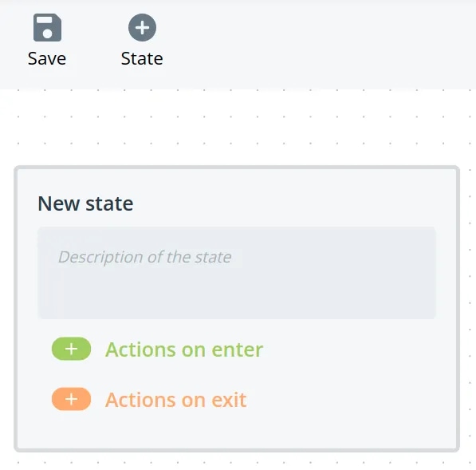
Task: Click the italic placeholder text in description box
Action: (145, 257)
